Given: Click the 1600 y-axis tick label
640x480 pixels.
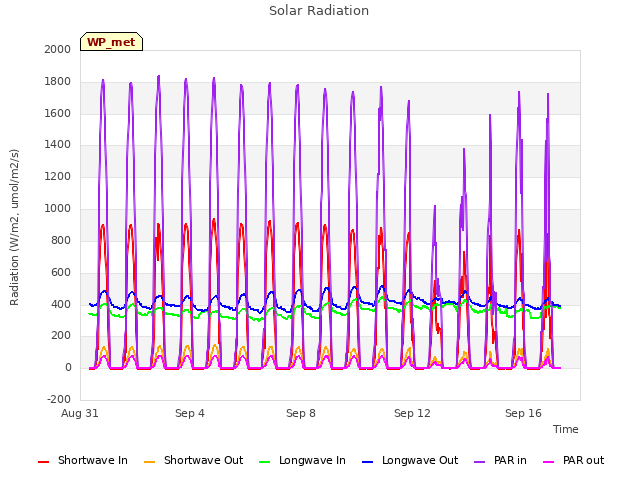Looking at the screenshot, I should [x=58, y=113].
